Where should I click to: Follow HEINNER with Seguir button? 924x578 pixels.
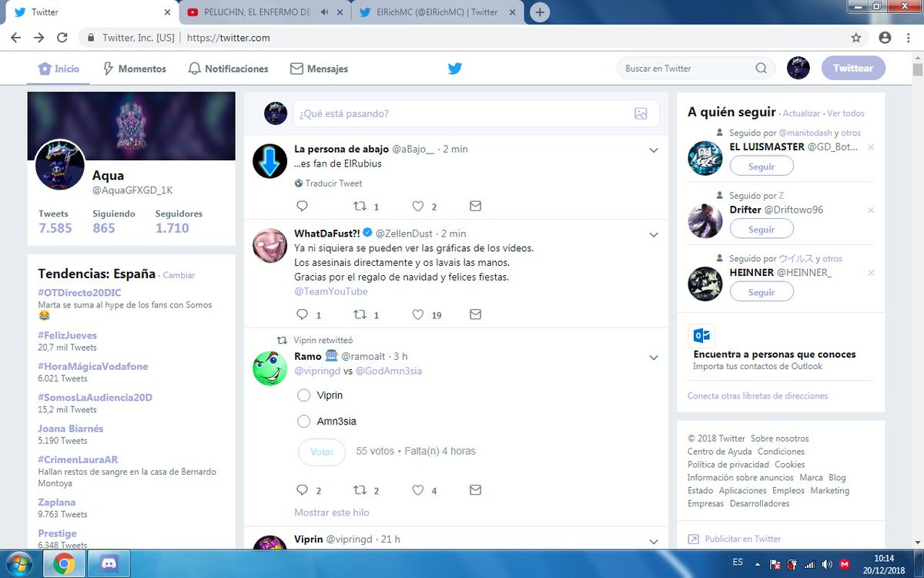[x=762, y=293]
